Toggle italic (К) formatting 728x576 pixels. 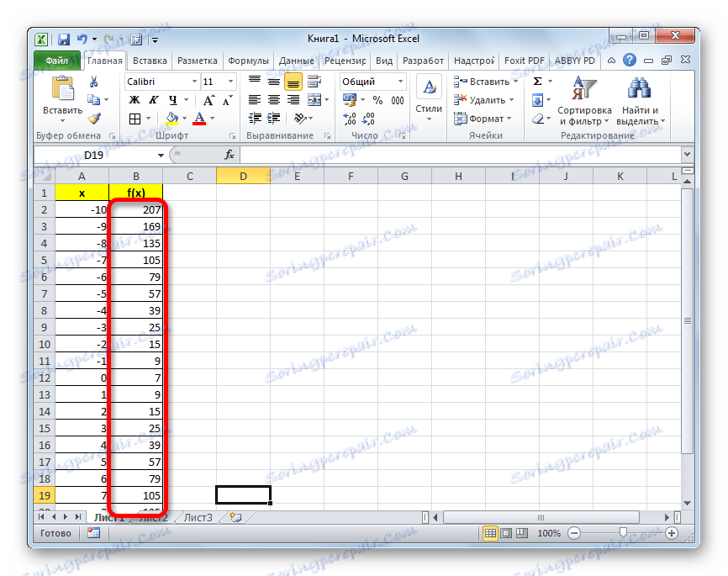click(x=153, y=100)
